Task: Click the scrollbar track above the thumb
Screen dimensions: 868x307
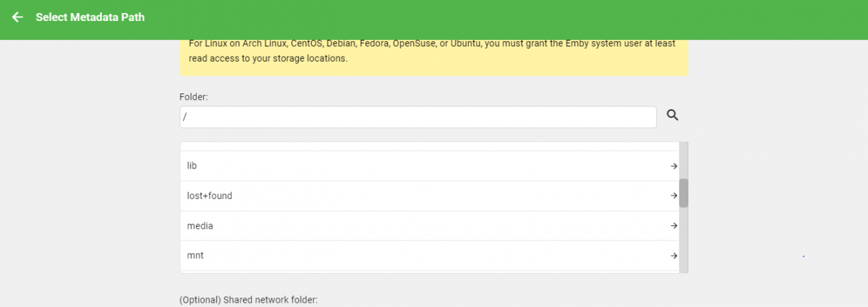Action: [x=684, y=159]
